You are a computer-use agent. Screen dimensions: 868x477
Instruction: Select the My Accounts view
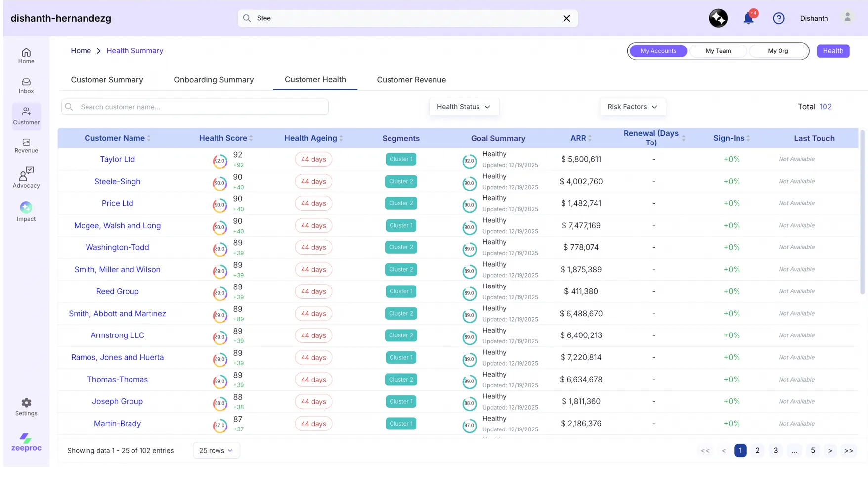click(658, 51)
